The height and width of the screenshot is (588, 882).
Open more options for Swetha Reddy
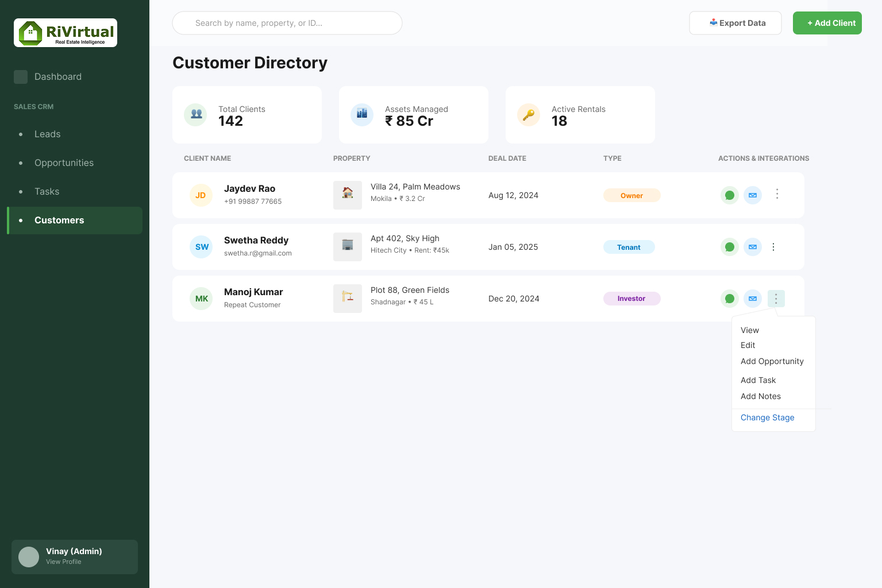tap(773, 247)
